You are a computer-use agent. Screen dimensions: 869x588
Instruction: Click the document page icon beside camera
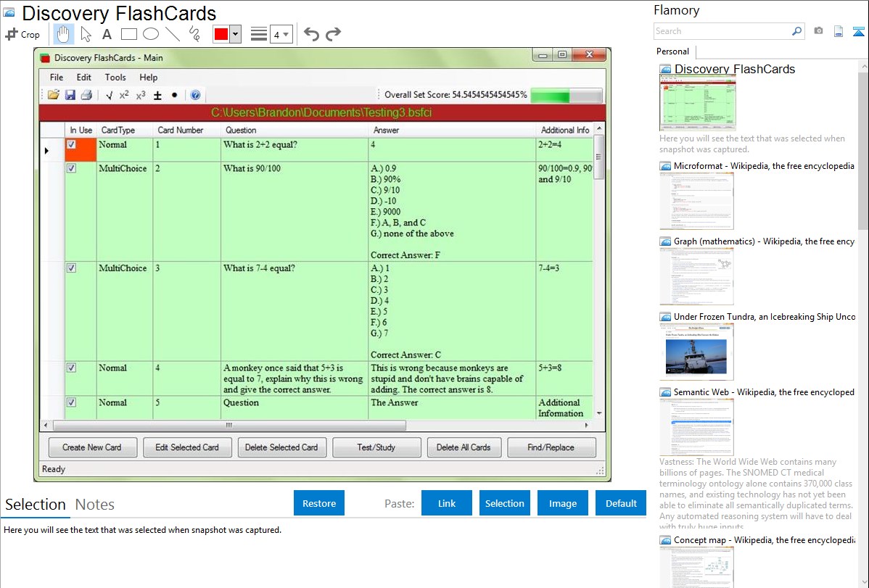point(839,31)
